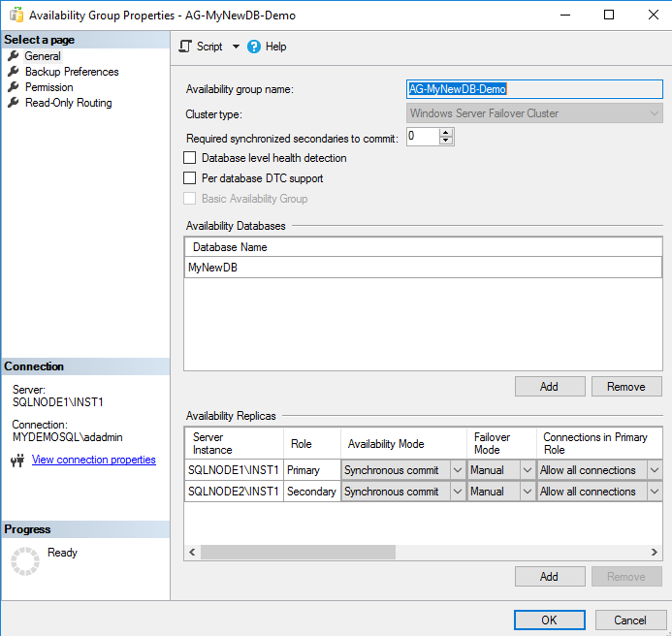Image resolution: width=672 pixels, height=636 pixels.
Task: Add a new availability replica
Action: 550,577
